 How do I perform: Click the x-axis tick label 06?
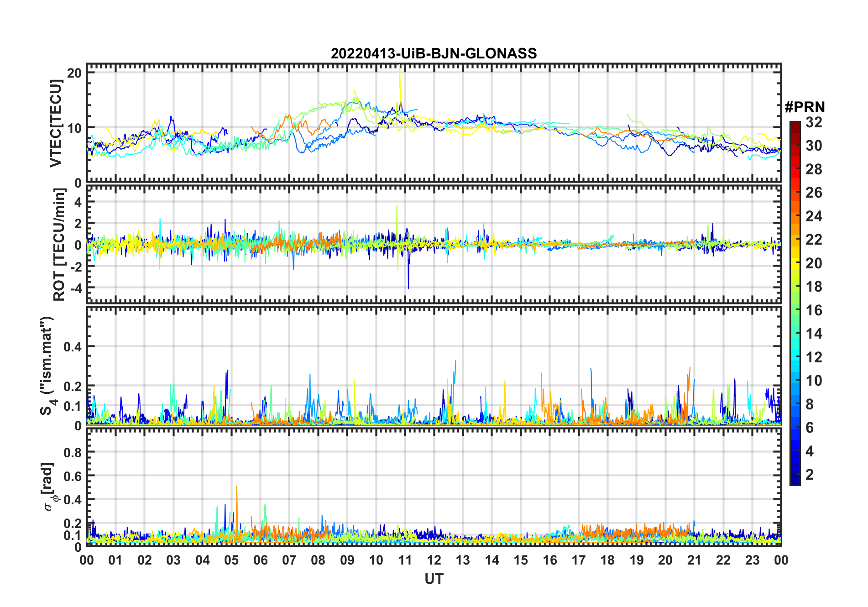click(x=261, y=560)
